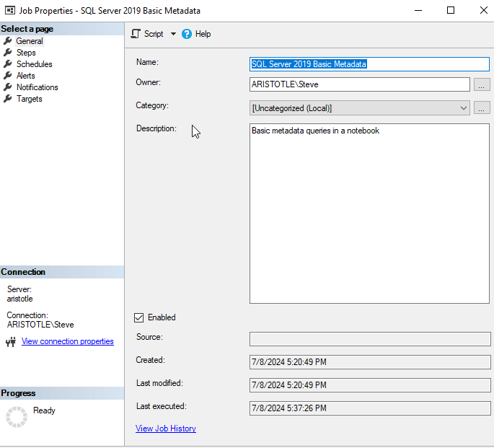Click inside the Owner text field
The height and width of the screenshot is (448, 494).
click(359, 84)
